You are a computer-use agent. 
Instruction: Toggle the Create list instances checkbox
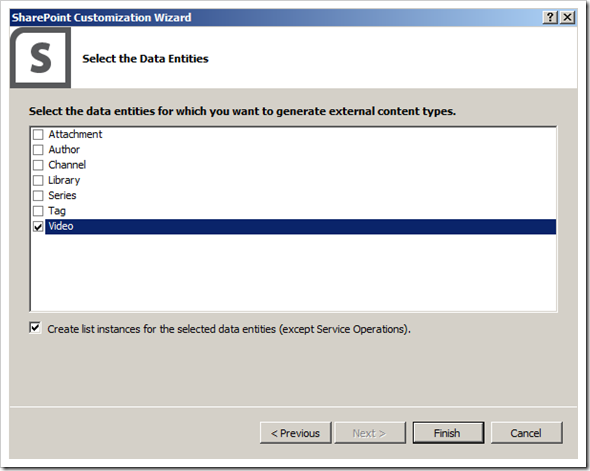(35, 328)
